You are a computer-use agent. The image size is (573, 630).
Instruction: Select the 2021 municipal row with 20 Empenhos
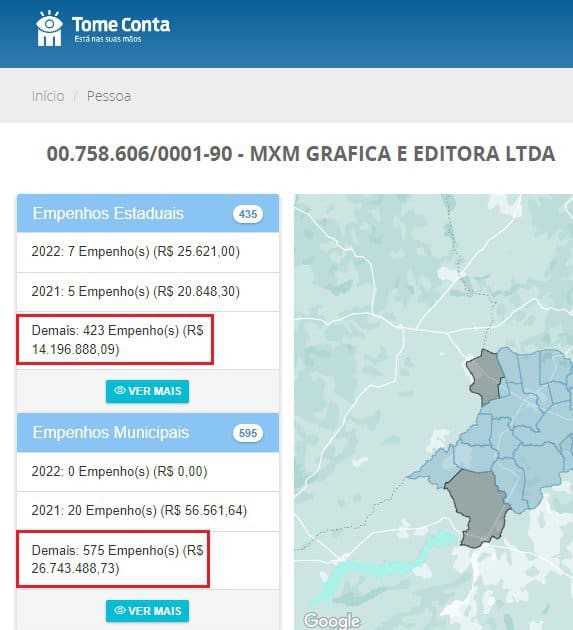(148, 511)
